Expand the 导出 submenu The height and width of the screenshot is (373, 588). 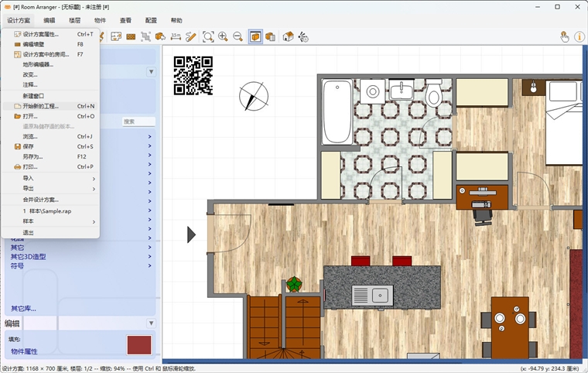tap(50, 188)
